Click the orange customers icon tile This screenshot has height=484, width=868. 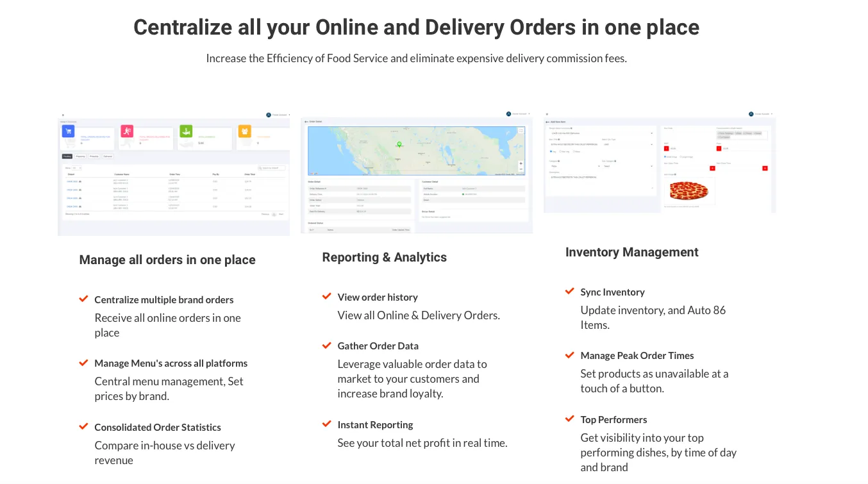coord(245,131)
